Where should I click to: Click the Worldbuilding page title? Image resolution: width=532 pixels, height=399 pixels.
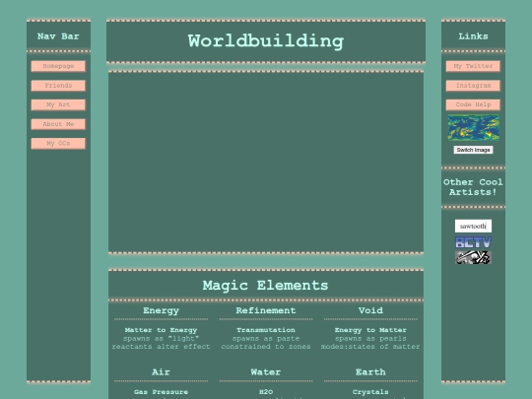(x=266, y=41)
